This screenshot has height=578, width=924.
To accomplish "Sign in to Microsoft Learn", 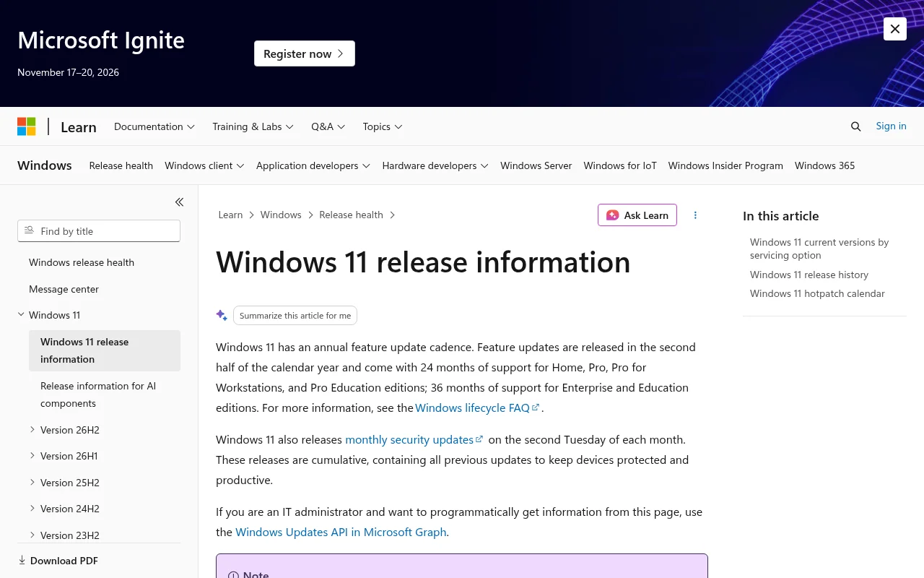I will tap(891, 126).
